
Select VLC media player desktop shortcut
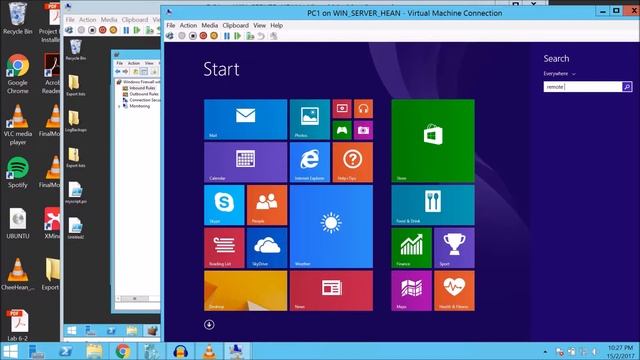[18, 125]
